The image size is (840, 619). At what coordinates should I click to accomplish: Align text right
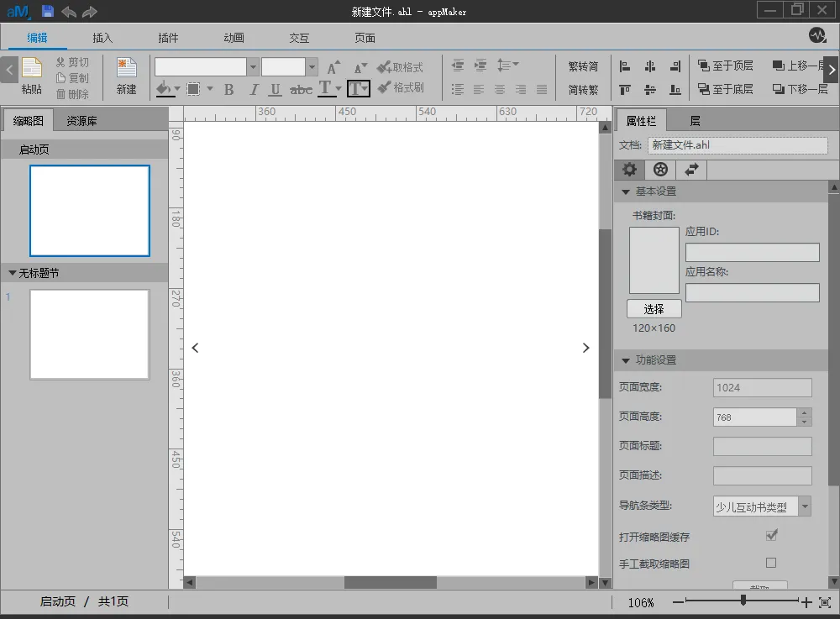click(x=520, y=89)
